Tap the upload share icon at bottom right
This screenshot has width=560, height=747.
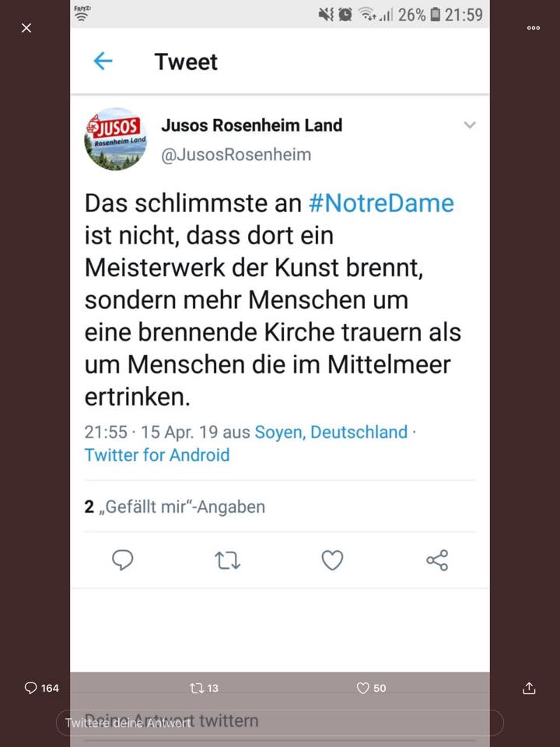[x=529, y=688]
